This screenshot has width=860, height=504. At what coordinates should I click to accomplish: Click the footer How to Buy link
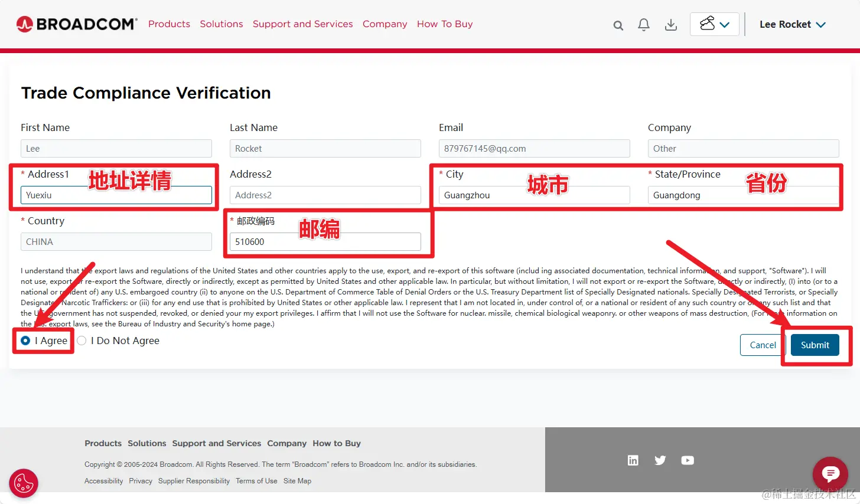click(x=337, y=443)
